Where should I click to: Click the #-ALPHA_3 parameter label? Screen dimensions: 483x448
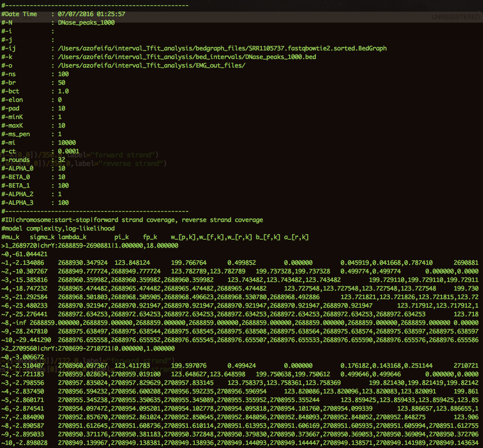click(17, 203)
